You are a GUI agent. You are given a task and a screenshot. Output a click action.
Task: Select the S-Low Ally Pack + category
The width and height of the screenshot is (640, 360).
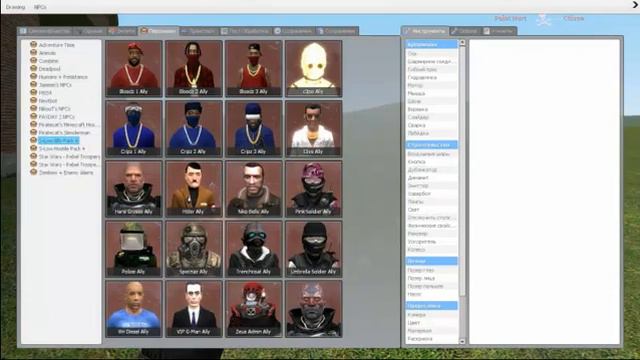[58, 140]
